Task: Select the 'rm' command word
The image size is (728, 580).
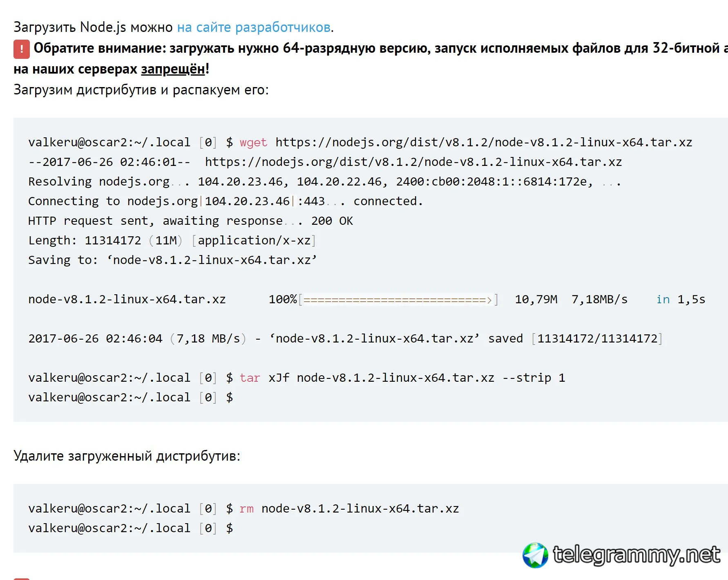Action: coord(246,508)
